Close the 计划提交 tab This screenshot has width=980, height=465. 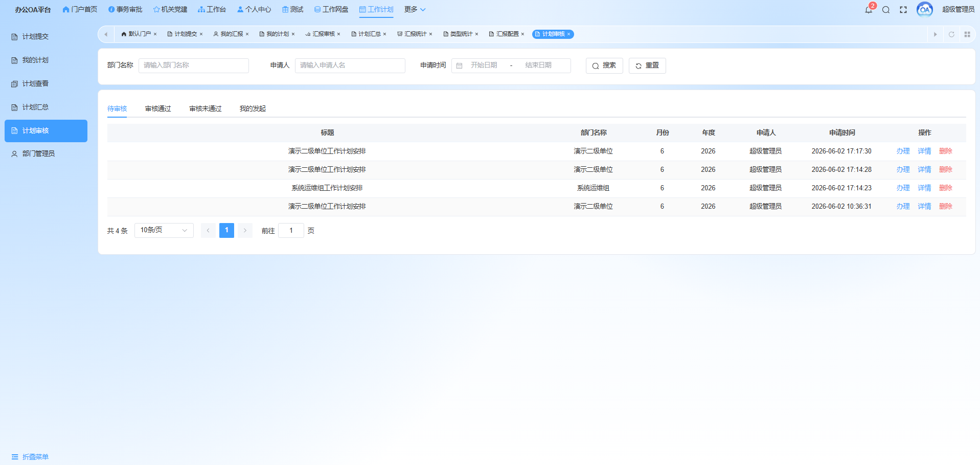[x=201, y=34]
